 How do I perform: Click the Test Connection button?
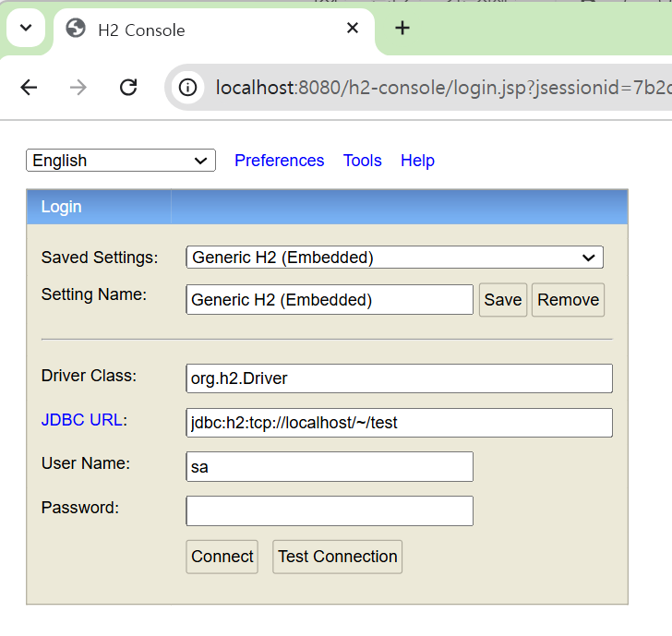coord(337,557)
